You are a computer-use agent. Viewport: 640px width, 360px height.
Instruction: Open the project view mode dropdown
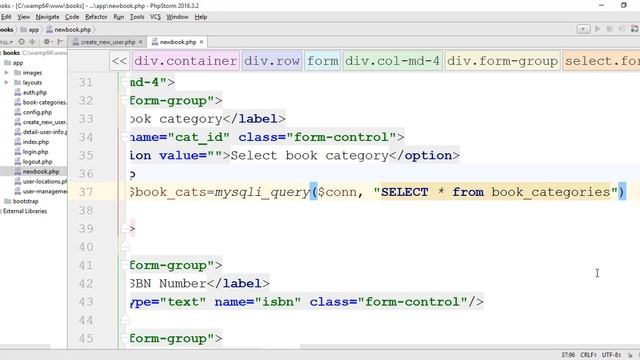7,42
